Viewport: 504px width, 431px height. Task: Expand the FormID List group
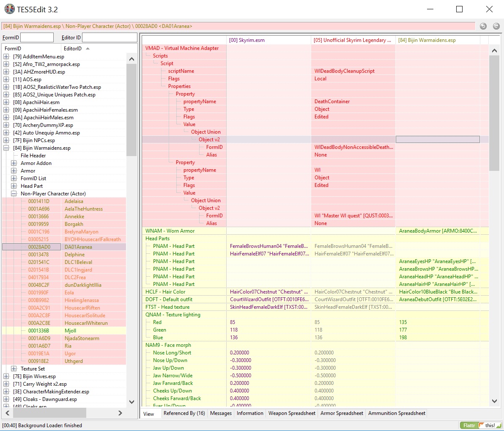pos(14,178)
